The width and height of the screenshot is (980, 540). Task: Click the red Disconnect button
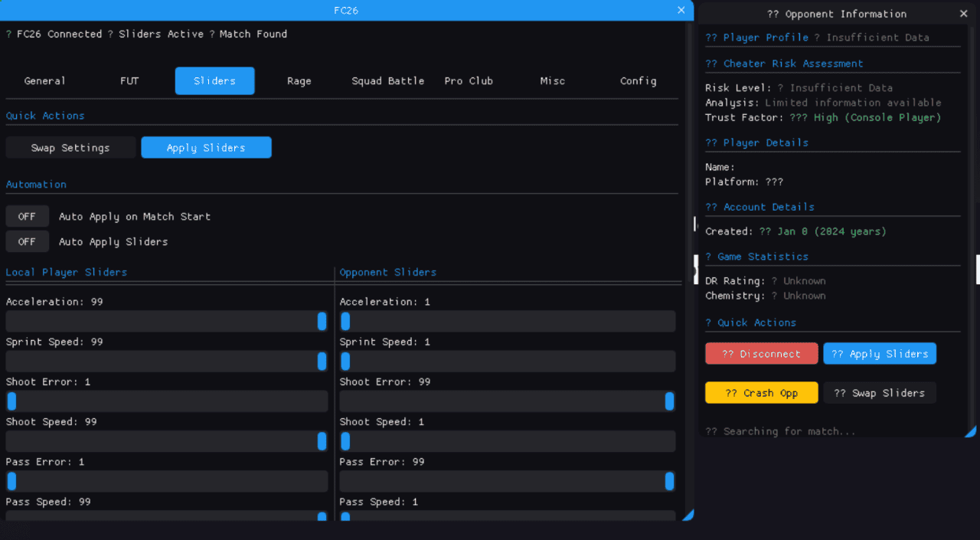click(x=761, y=354)
